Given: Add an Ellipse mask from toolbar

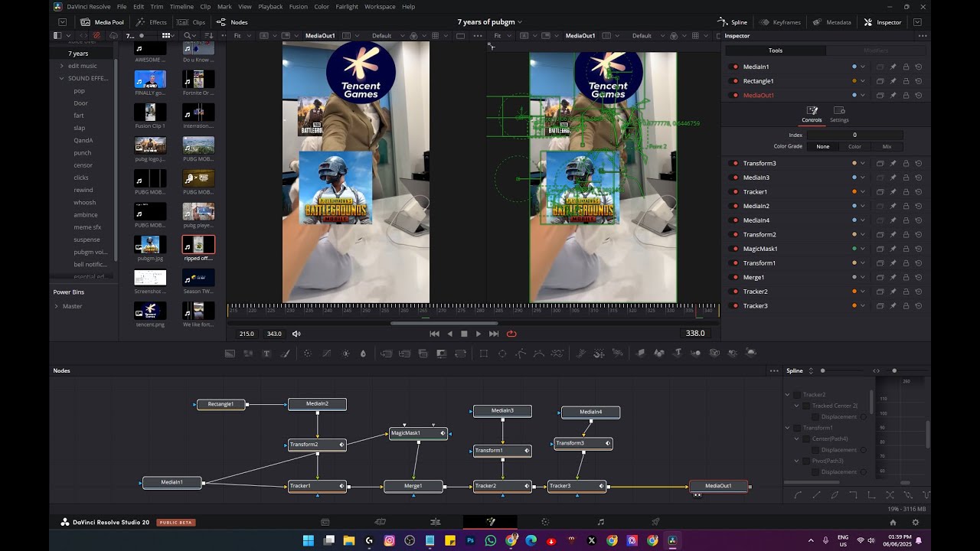Looking at the screenshot, I should tap(502, 354).
